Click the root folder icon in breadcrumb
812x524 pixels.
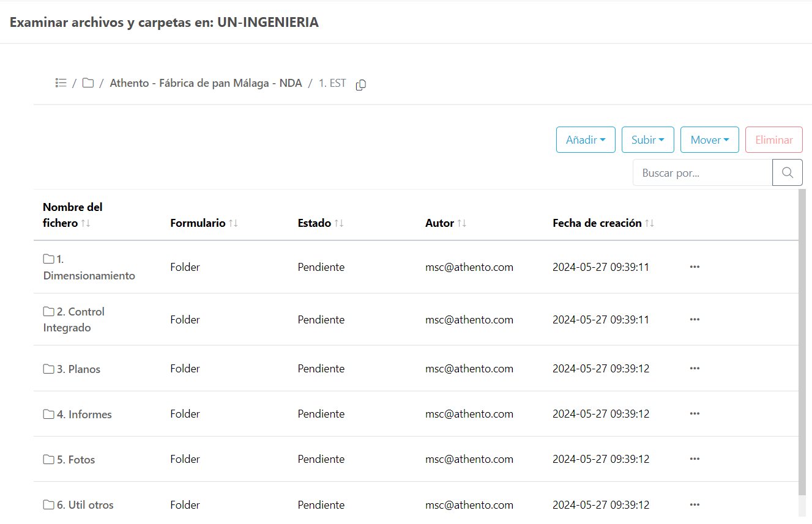pos(88,83)
